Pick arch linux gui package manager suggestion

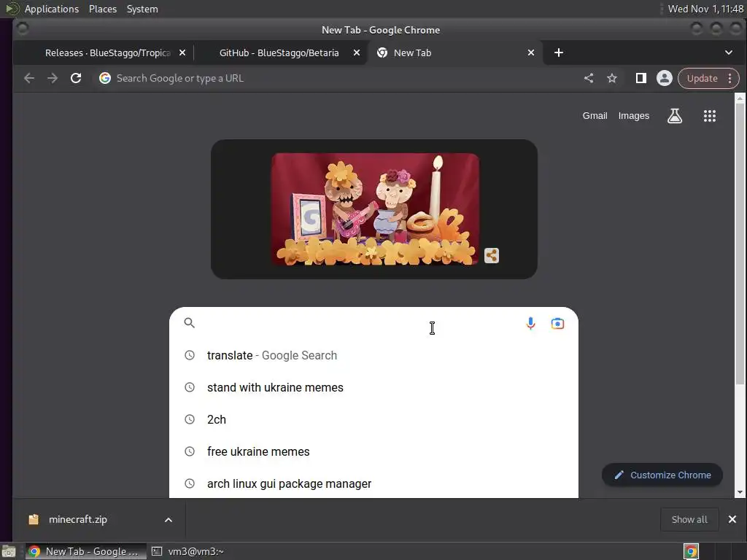coord(373,483)
